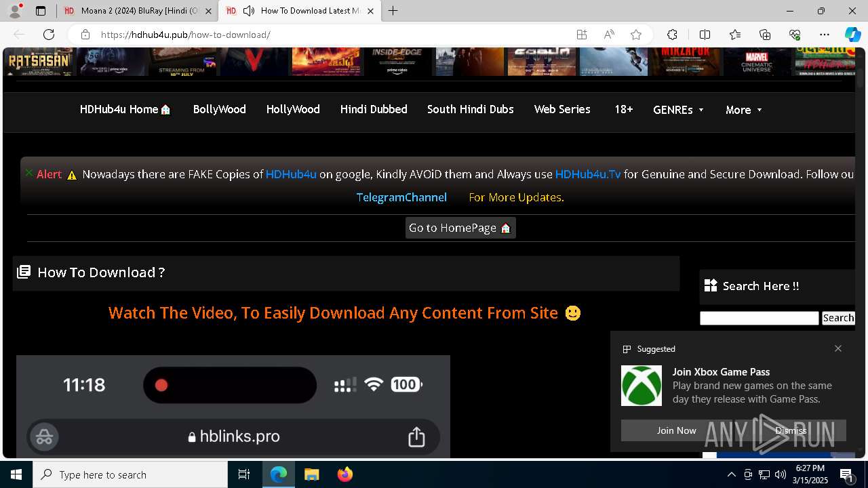Image resolution: width=868 pixels, height=488 pixels.
Task: Open the Web Series menu item
Action: coord(562,109)
